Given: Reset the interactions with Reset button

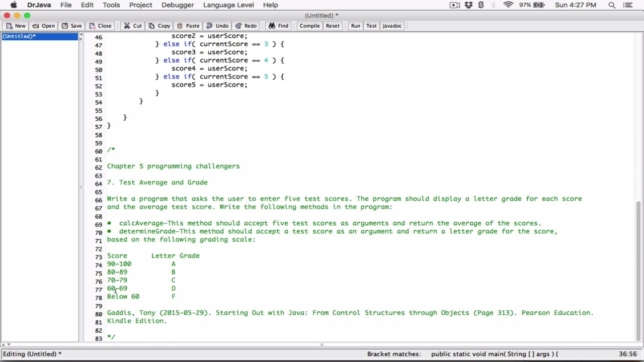Looking at the screenshot, I should coord(333,26).
